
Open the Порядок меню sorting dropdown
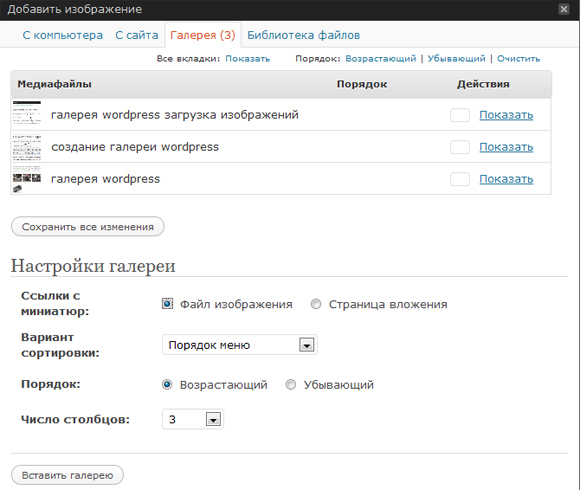tap(239, 345)
